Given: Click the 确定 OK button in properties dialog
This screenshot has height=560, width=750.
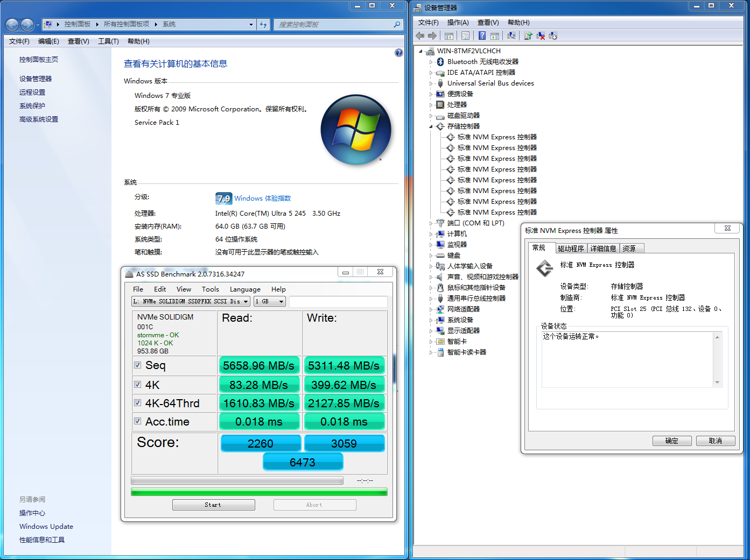Looking at the screenshot, I should point(672,441).
